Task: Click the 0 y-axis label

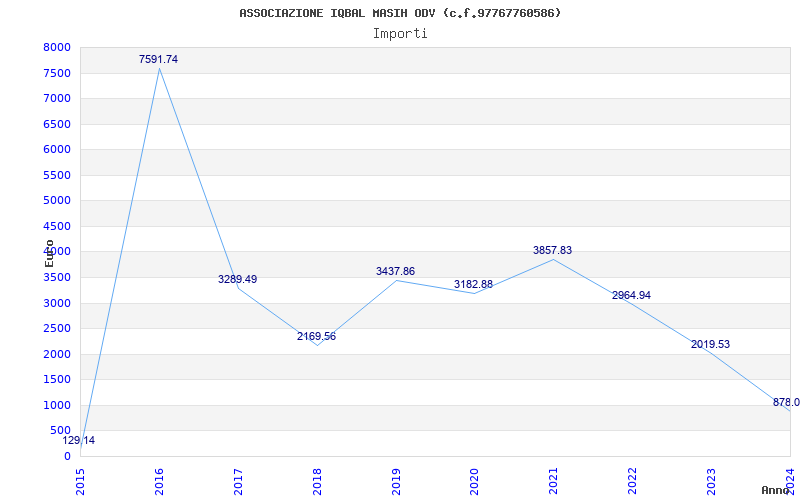Action: point(67,456)
